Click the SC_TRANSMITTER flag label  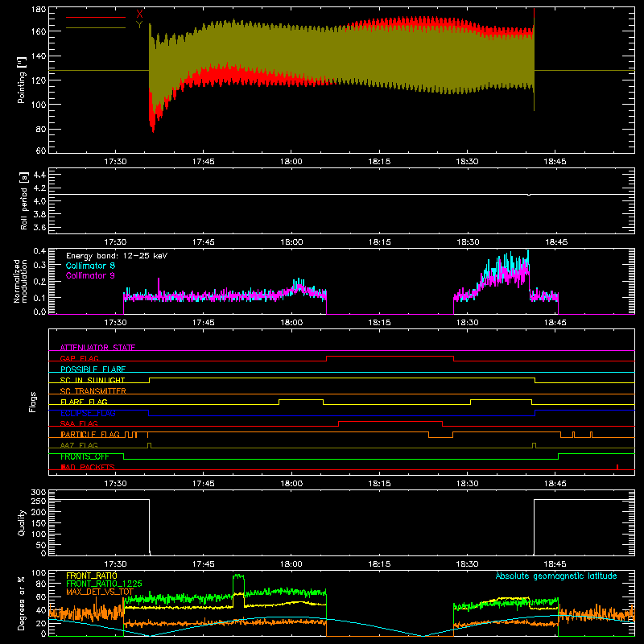click(x=93, y=390)
